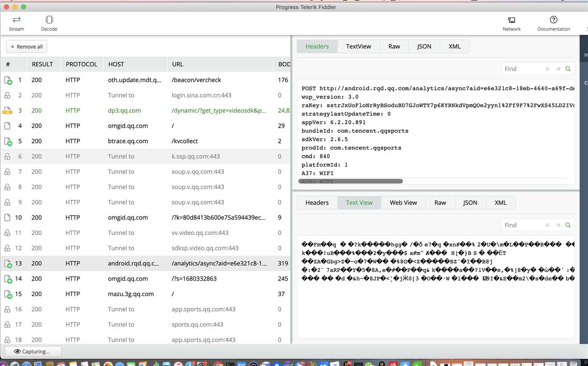The height and width of the screenshot is (366, 588).
Task: Open the response Web View tab
Action: coord(403,203)
